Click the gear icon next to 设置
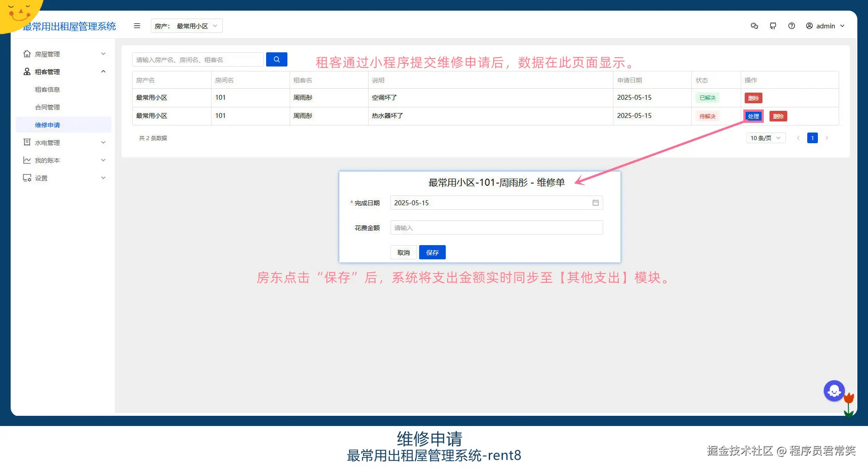Image resolution: width=868 pixels, height=469 pixels. click(27, 178)
